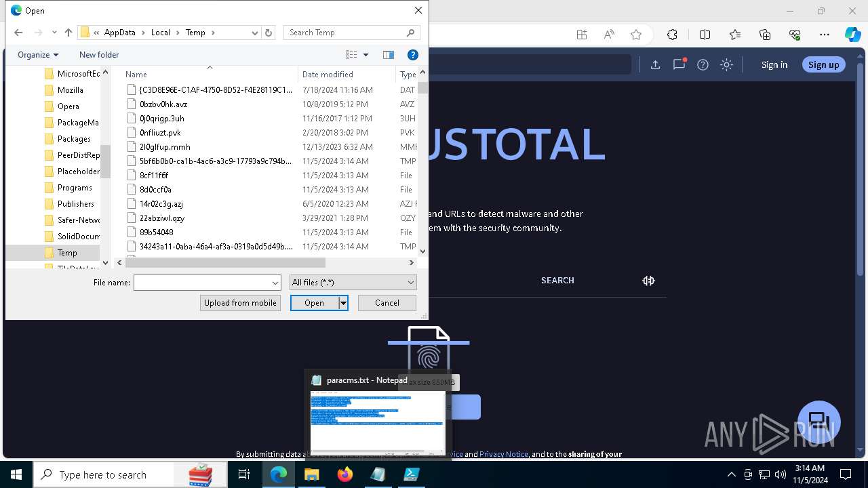Open Task View on taskbar
The width and height of the screenshot is (868, 488).
click(x=244, y=474)
